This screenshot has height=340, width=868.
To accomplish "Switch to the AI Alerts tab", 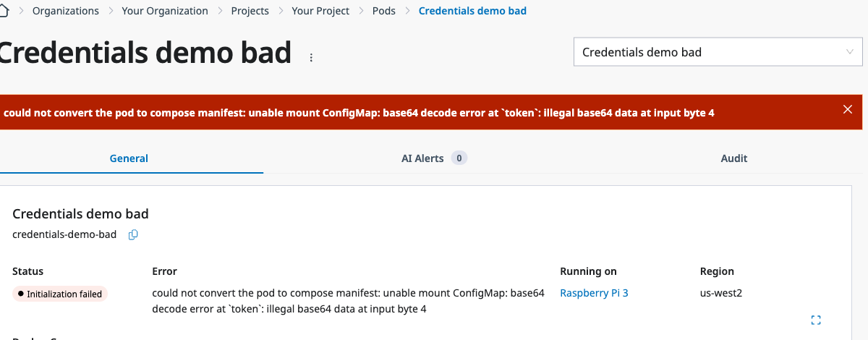I will click(x=434, y=158).
